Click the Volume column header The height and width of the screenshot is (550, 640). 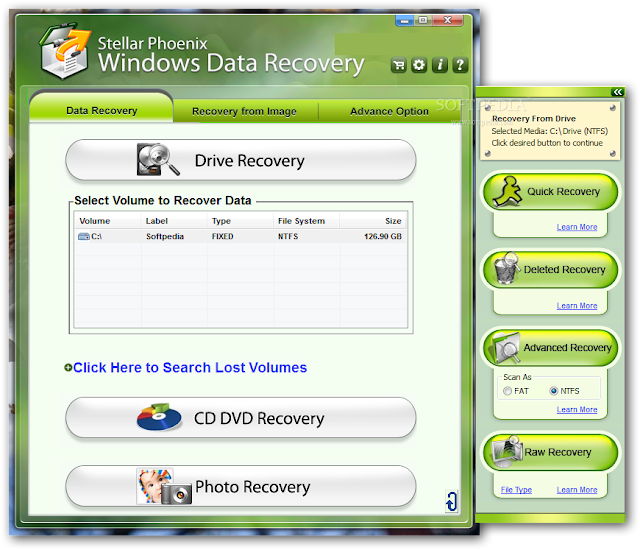coord(108,221)
